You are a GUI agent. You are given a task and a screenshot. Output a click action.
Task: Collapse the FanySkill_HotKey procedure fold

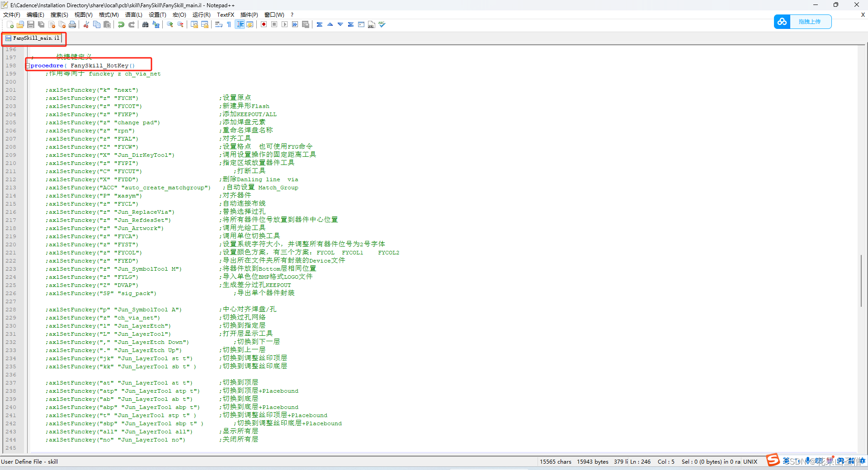[x=28, y=66]
